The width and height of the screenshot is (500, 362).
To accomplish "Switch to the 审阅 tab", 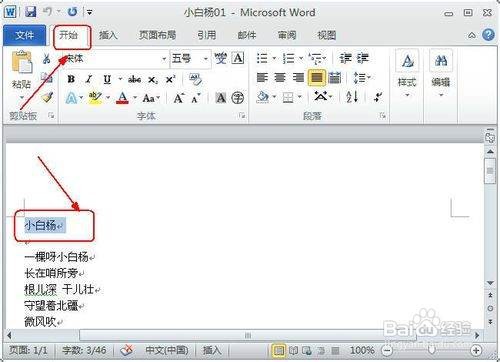I will [287, 35].
